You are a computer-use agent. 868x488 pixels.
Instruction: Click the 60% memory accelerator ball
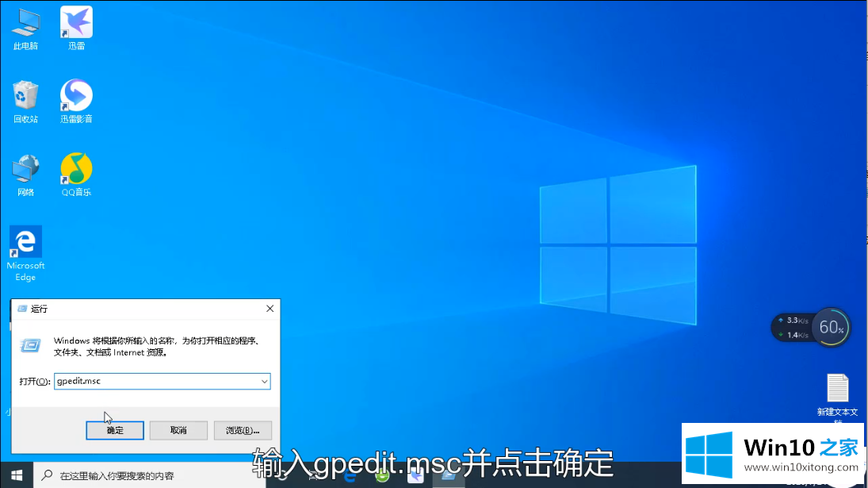click(832, 328)
